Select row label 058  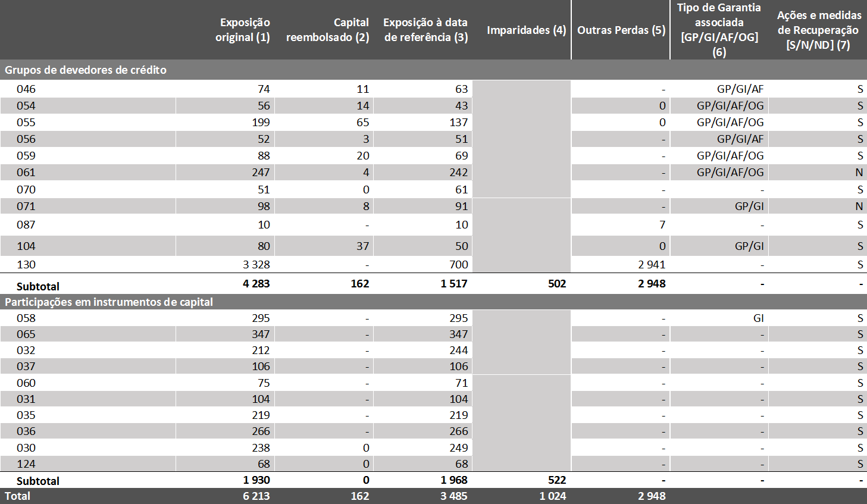26,318
